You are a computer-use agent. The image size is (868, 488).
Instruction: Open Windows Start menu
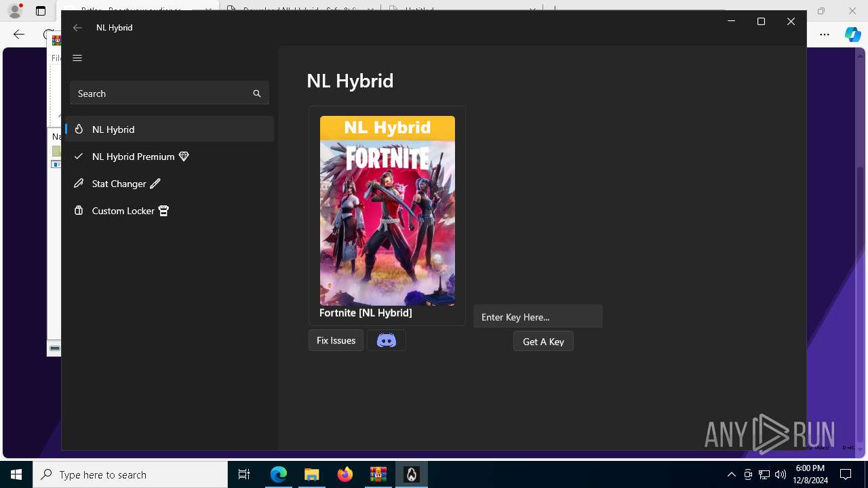16,474
